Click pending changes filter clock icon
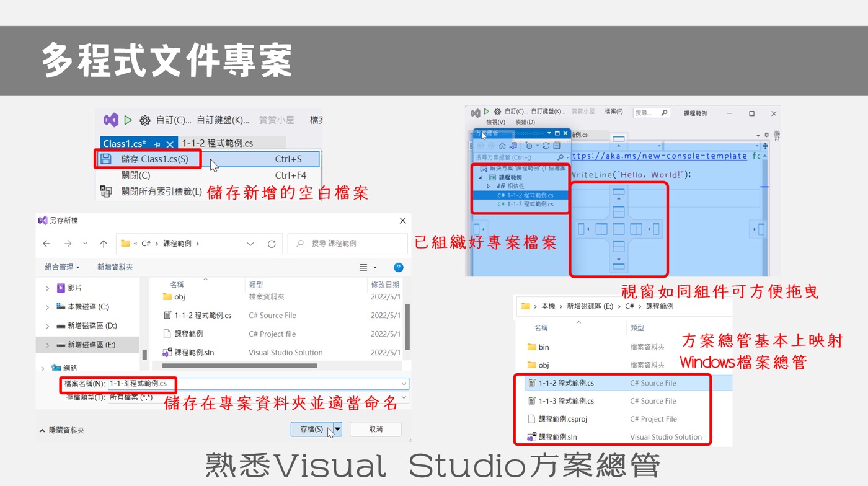The width and height of the screenshot is (868, 486). pyautogui.click(x=530, y=146)
